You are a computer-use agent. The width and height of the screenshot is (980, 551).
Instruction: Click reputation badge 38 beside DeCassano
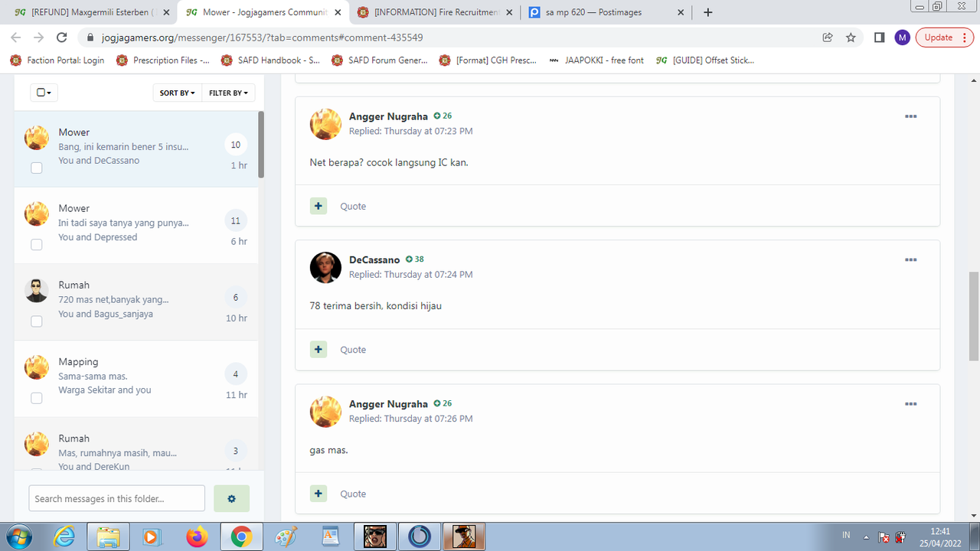[x=414, y=259]
